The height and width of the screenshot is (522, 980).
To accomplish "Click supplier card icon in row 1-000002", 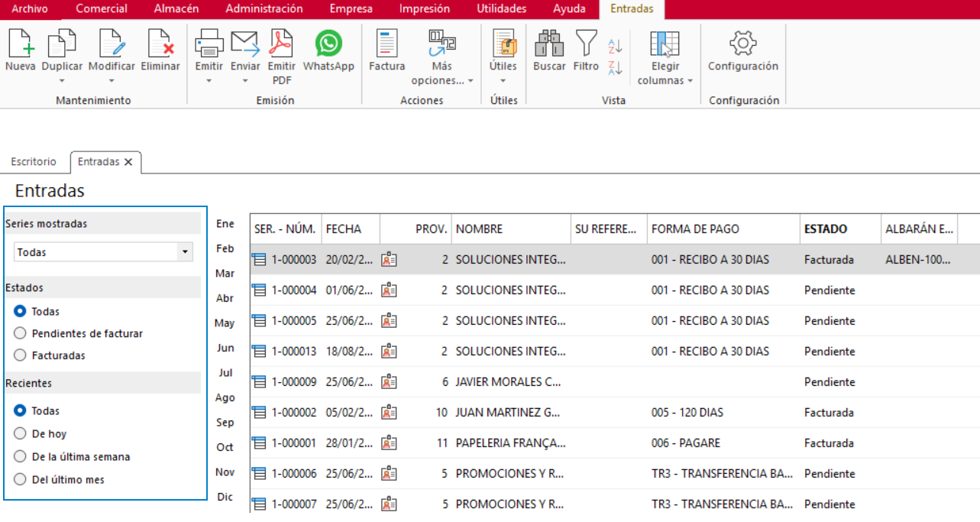I will tap(389, 413).
